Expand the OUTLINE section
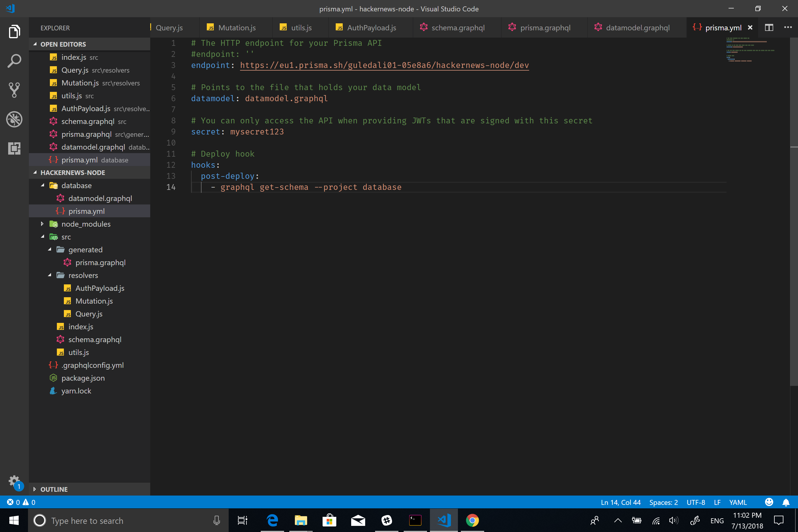This screenshot has height=532, width=798. point(54,489)
